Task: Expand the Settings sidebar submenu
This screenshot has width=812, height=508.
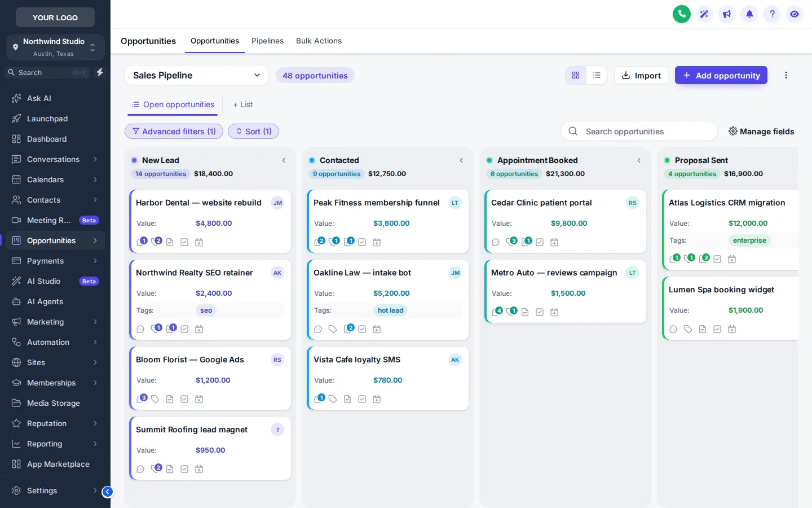Action: click(95, 491)
